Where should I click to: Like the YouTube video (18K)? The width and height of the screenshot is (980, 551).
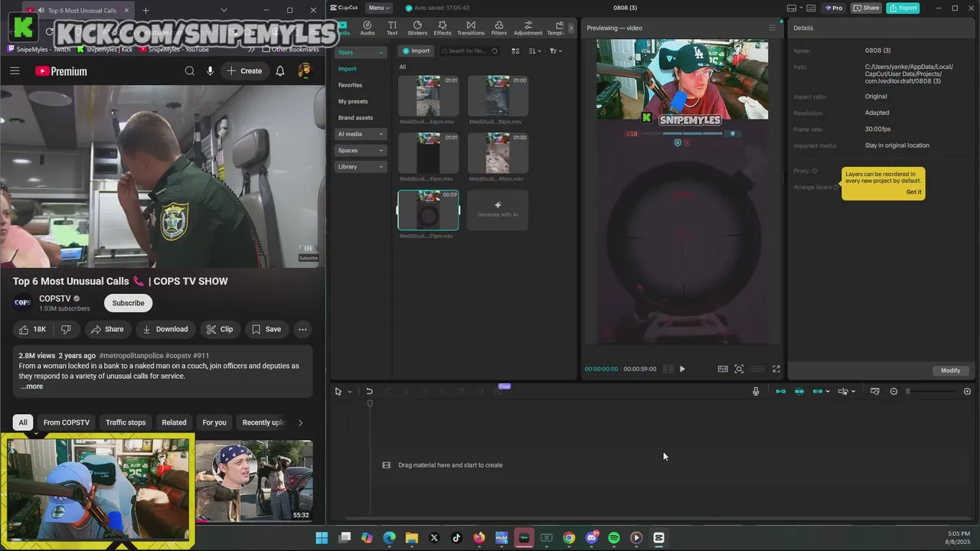pos(32,329)
